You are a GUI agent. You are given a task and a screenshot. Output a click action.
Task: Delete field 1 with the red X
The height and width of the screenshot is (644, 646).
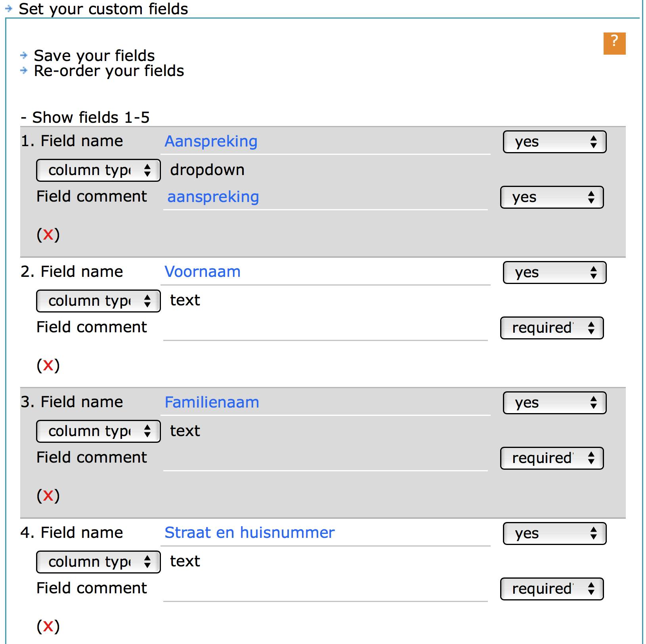click(x=48, y=234)
